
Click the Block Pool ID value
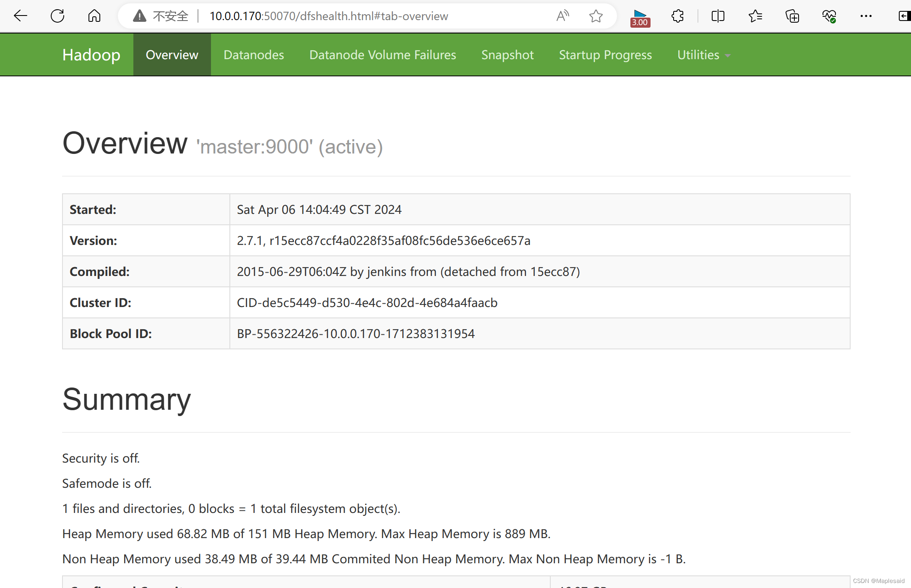point(356,333)
